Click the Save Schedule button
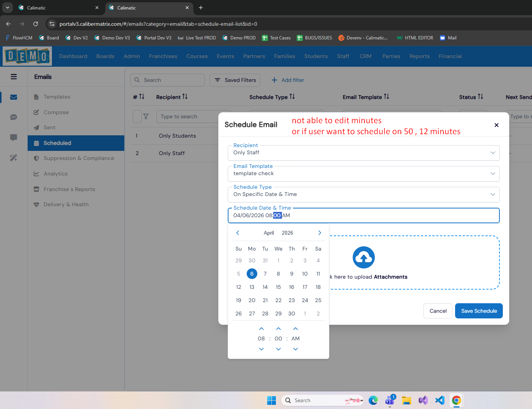This screenshot has width=532, height=409. click(x=479, y=311)
